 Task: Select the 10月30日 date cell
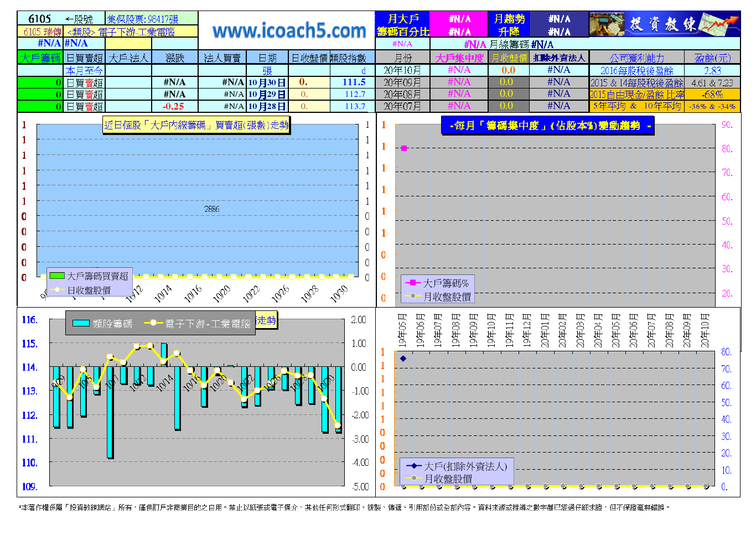point(267,82)
